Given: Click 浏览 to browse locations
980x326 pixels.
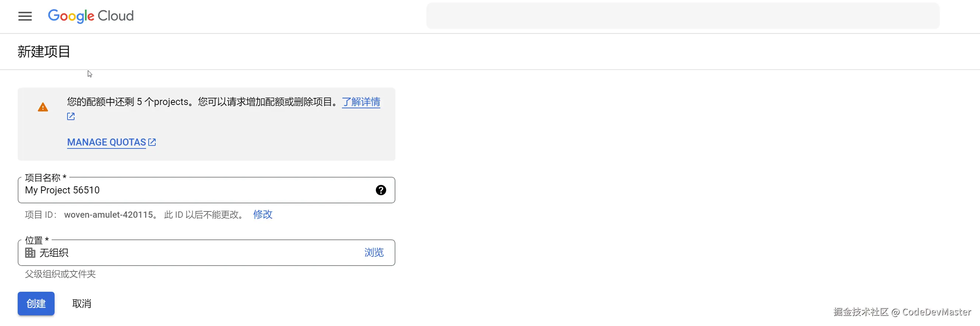Looking at the screenshot, I should (x=374, y=253).
